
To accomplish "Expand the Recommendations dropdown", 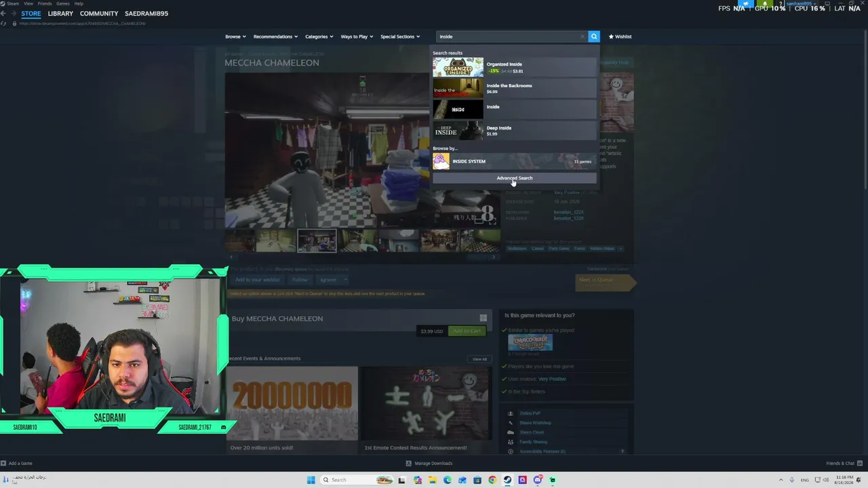I will 275,37.
